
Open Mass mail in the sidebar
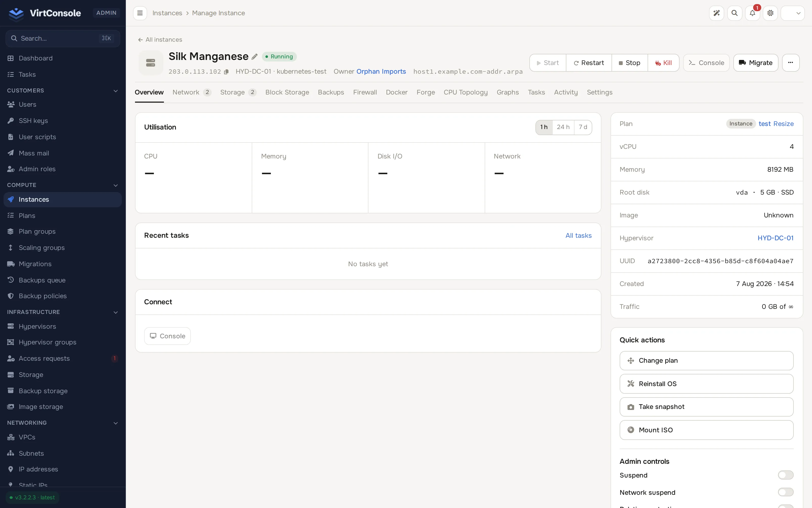[63, 153]
